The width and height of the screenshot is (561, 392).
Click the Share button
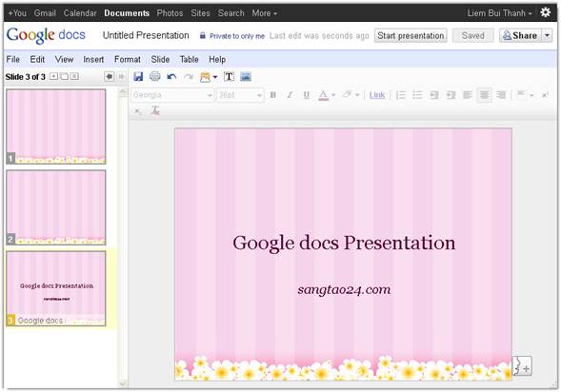[x=520, y=35]
